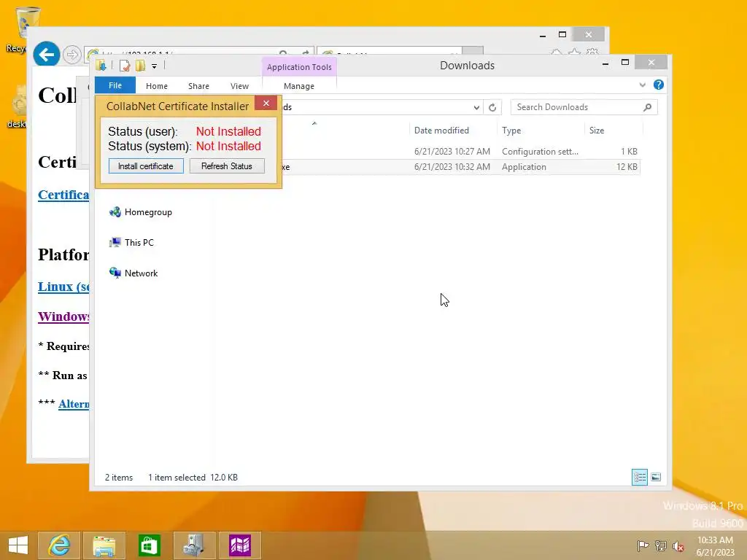Click Alternative link in browser page
This screenshot has width=747, height=560.
pyautogui.click(x=74, y=404)
